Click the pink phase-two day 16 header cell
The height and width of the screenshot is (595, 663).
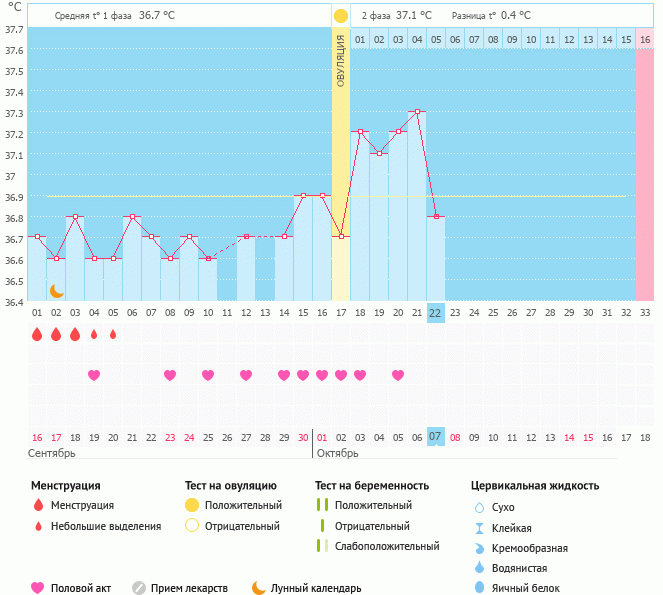(645, 39)
